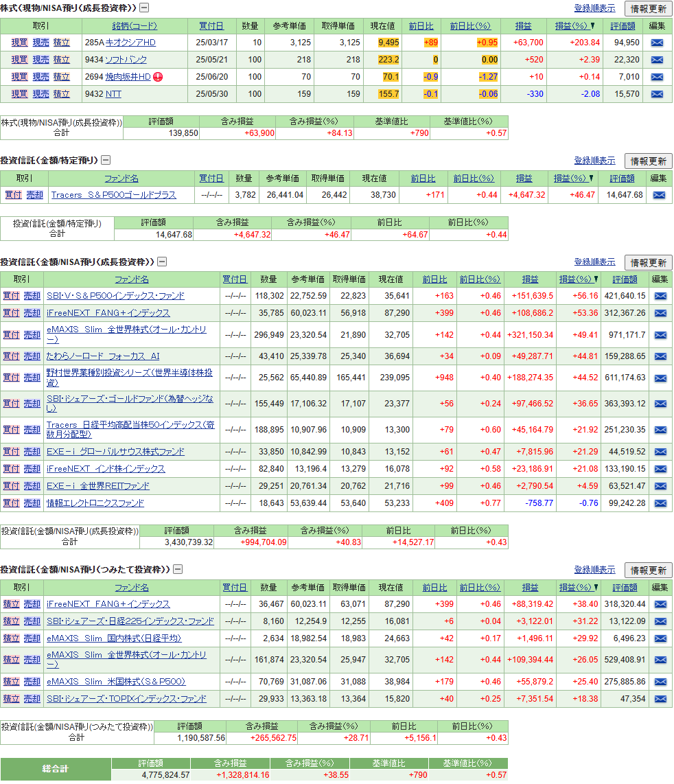Click edit icon for 情報エレクトロニクスファンド row
This screenshot has width=674, height=784.
[x=660, y=503]
